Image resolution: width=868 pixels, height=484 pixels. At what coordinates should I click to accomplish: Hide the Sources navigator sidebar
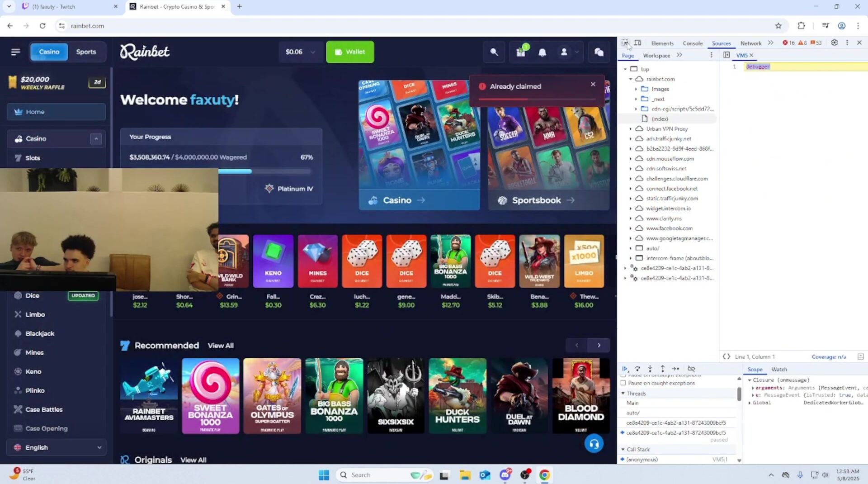(726, 55)
